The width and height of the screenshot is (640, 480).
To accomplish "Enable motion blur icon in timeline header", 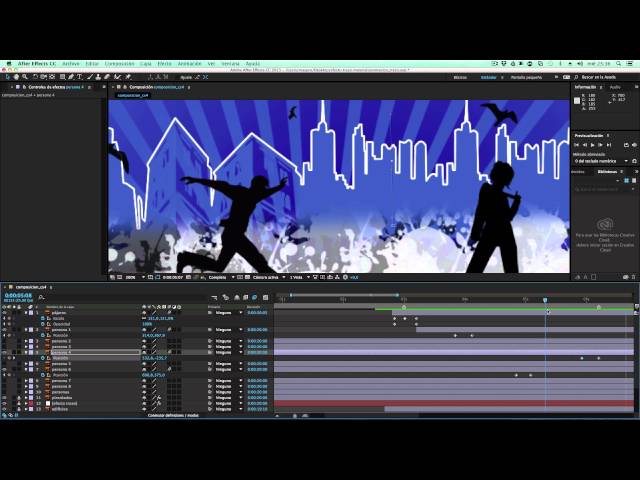I will point(255,298).
